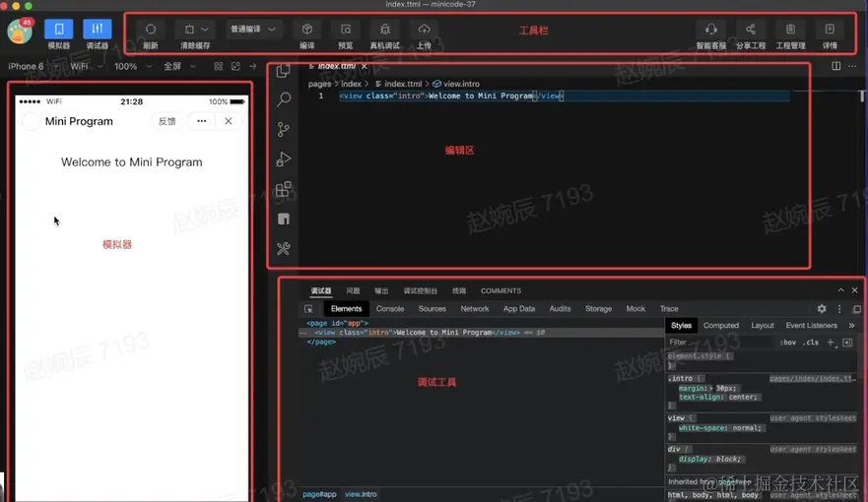Open the Source Control branch icon
The image size is (868, 502).
(284, 129)
